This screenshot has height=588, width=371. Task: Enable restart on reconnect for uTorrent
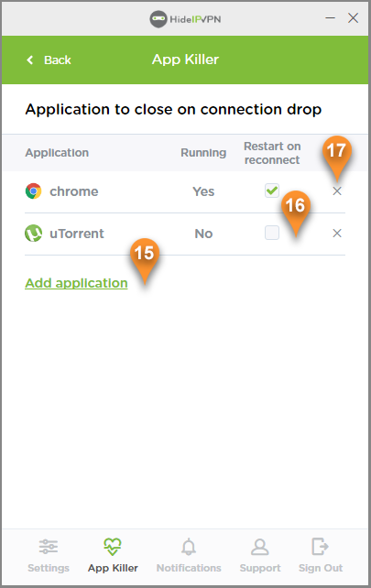pyautogui.click(x=272, y=233)
